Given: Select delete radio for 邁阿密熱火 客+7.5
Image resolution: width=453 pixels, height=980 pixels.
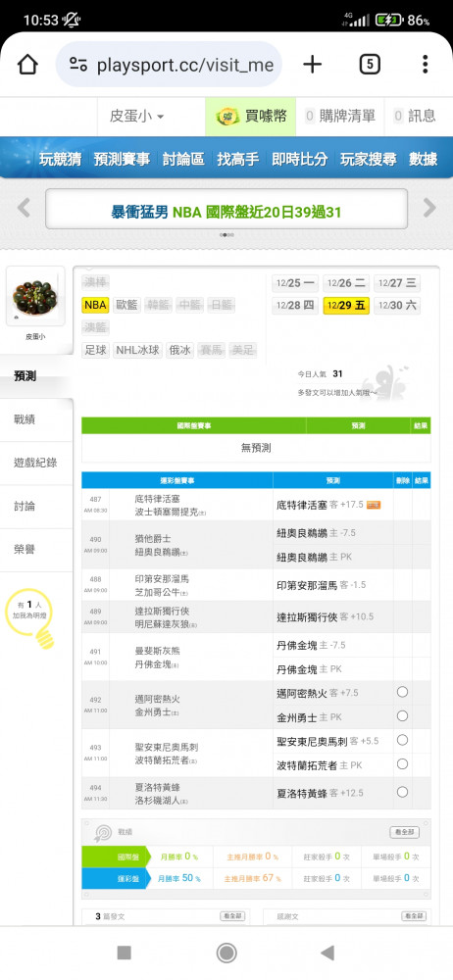Looking at the screenshot, I should click(x=402, y=692).
